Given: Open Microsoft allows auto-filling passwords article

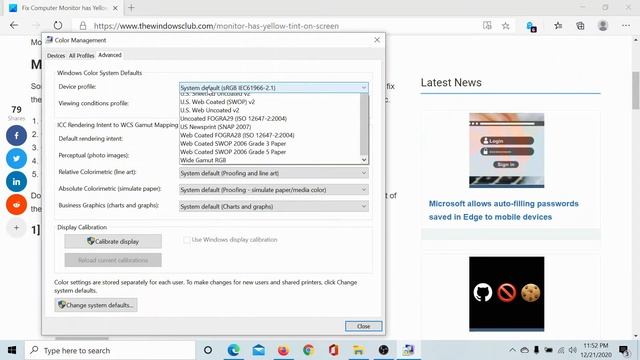Looking at the screenshot, I should coord(504,210).
